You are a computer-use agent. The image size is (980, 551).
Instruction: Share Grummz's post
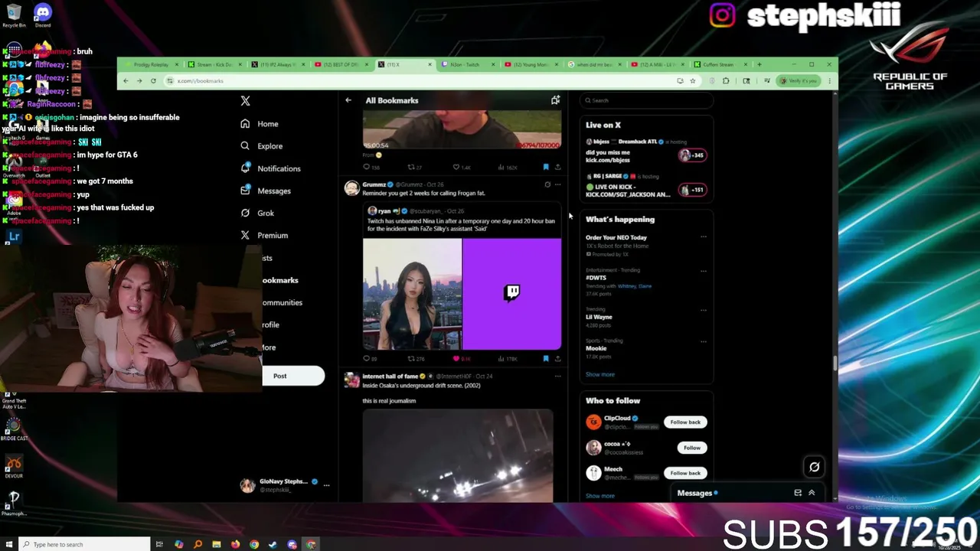coord(557,358)
